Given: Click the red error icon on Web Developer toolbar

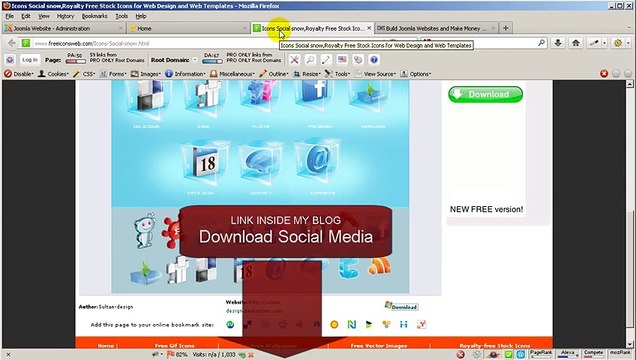Looking at the screenshot, I should pyautogui.click(x=604, y=73).
